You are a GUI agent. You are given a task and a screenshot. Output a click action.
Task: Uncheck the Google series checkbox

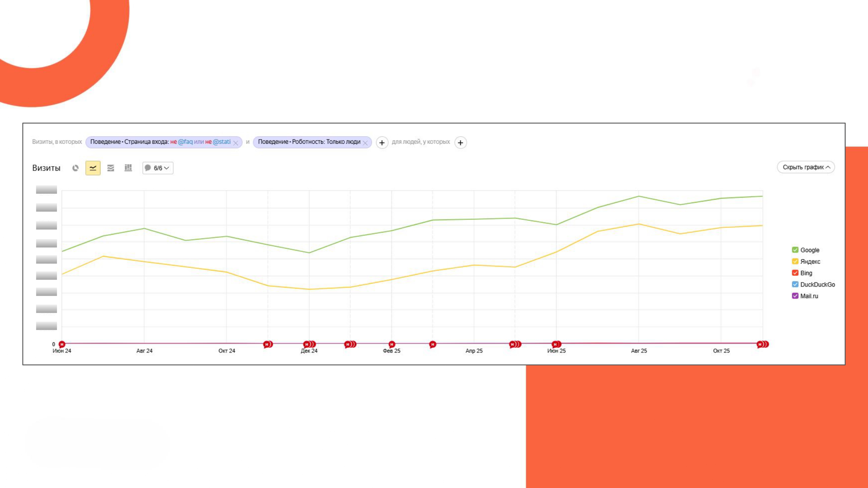pos(795,250)
